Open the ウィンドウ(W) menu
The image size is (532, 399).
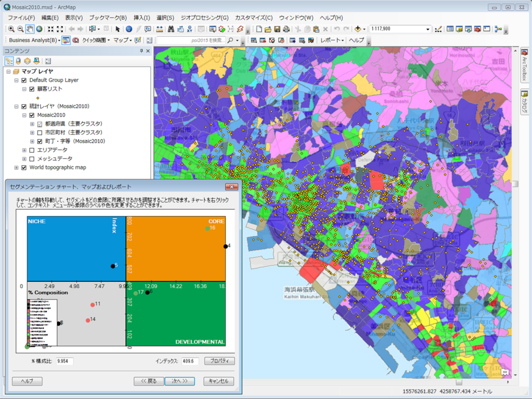(x=296, y=18)
